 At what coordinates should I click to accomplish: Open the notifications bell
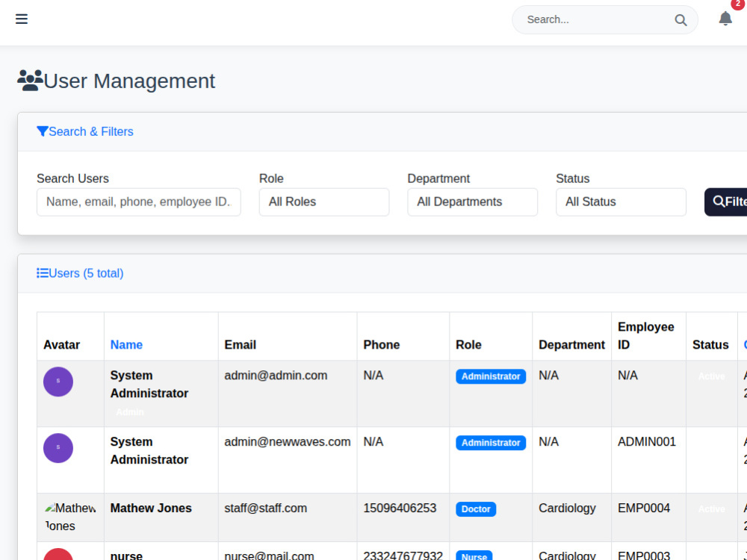click(x=725, y=19)
